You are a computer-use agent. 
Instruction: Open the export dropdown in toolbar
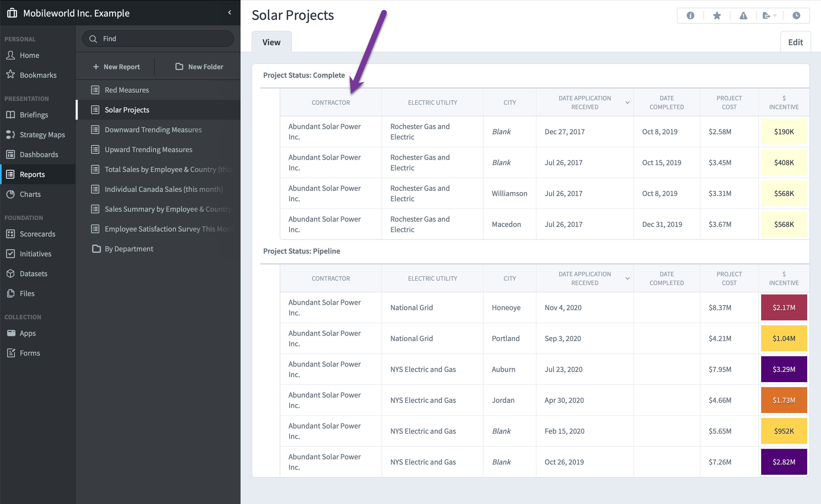pyautogui.click(x=769, y=15)
